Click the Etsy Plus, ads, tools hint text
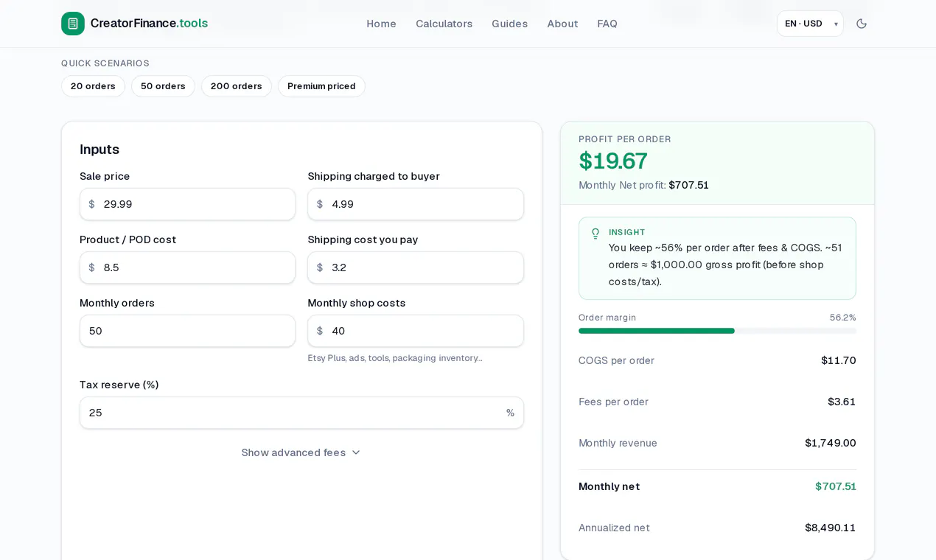 (395, 358)
